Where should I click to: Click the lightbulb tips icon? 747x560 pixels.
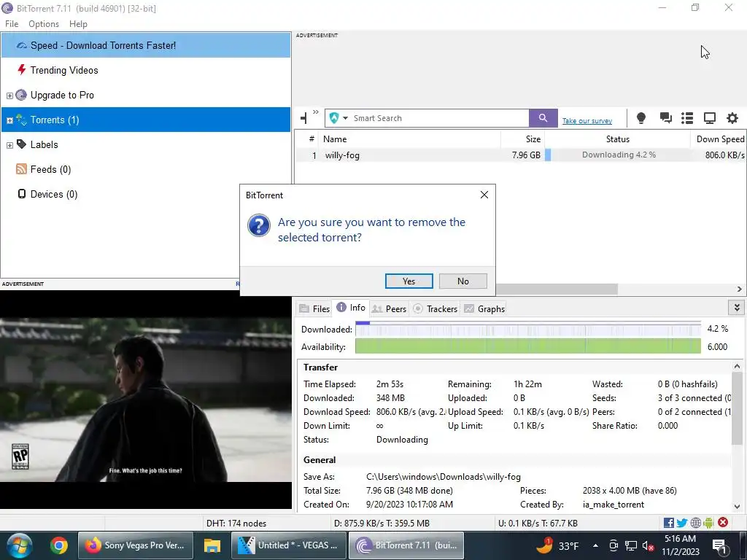tap(641, 118)
